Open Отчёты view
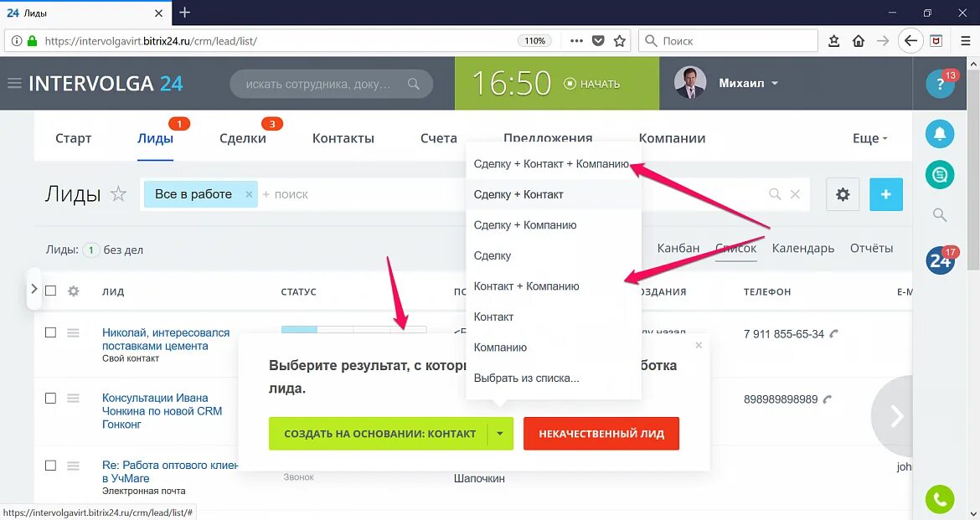This screenshot has height=520, width=980. [x=871, y=248]
